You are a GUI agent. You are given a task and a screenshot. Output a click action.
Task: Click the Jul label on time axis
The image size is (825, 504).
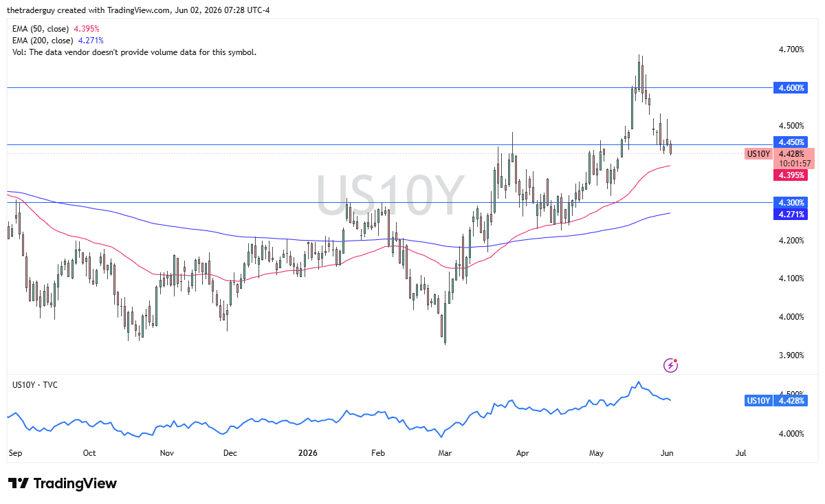click(x=740, y=453)
